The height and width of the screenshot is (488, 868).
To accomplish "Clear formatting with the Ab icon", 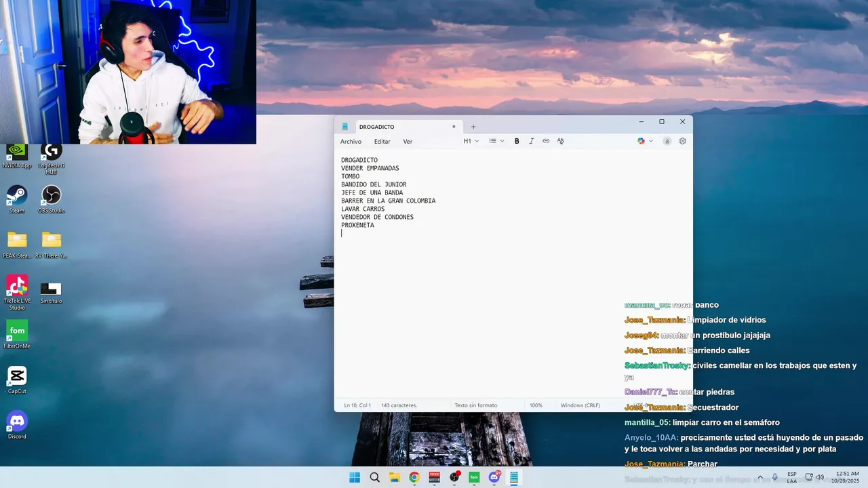I will tap(561, 141).
